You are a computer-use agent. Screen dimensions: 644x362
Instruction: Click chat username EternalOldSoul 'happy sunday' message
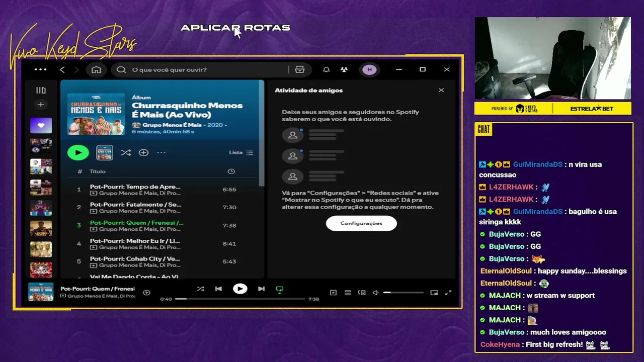point(506,271)
